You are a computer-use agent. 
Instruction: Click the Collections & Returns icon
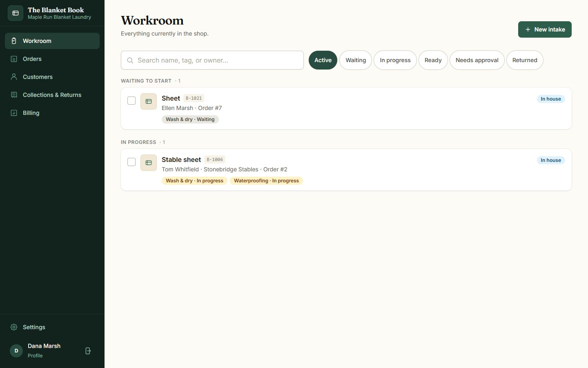coord(14,95)
